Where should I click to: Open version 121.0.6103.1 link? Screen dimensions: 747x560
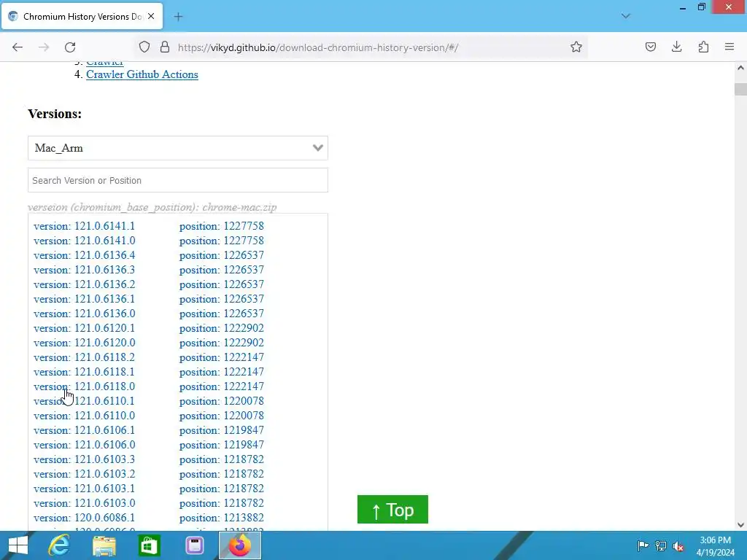click(85, 489)
